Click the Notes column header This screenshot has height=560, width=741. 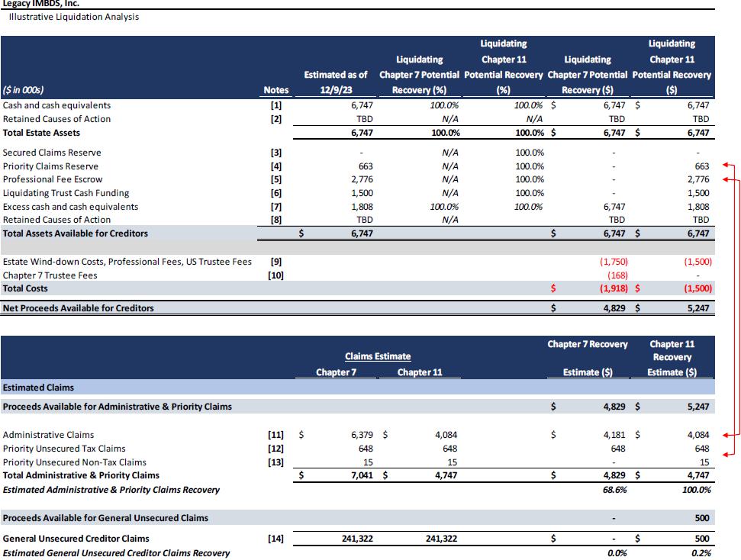click(x=276, y=89)
